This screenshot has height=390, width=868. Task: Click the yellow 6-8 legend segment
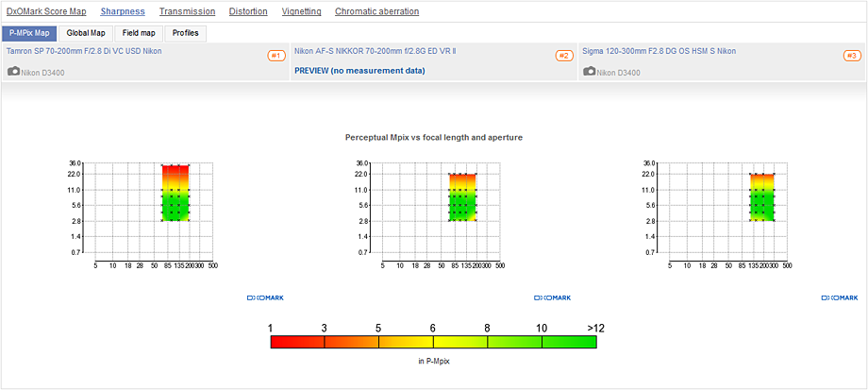(460, 342)
